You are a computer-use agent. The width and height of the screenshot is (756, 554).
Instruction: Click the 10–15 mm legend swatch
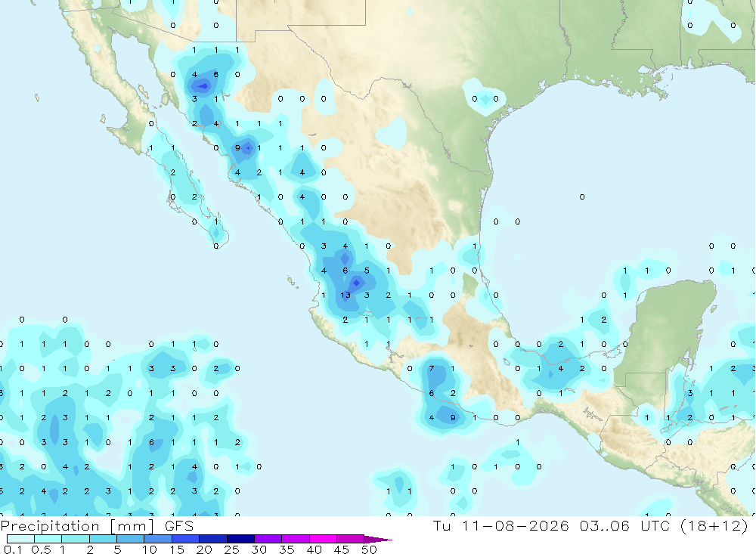pos(158,539)
